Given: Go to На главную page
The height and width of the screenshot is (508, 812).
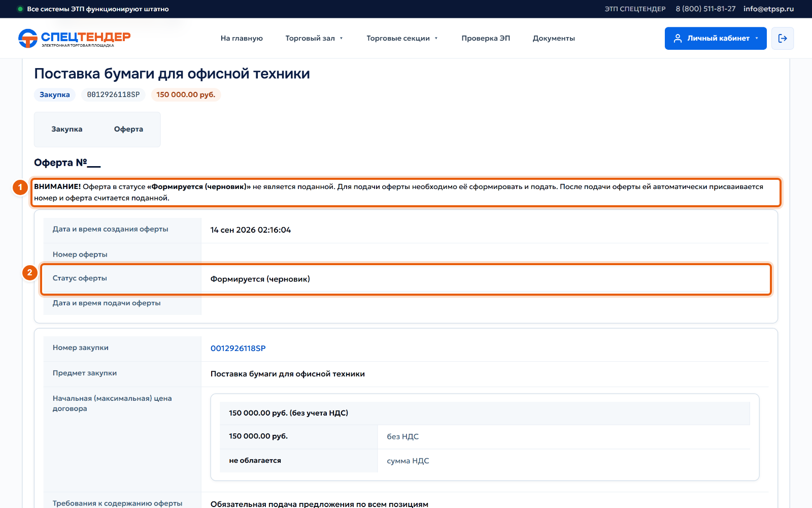Looking at the screenshot, I should pos(242,38).
